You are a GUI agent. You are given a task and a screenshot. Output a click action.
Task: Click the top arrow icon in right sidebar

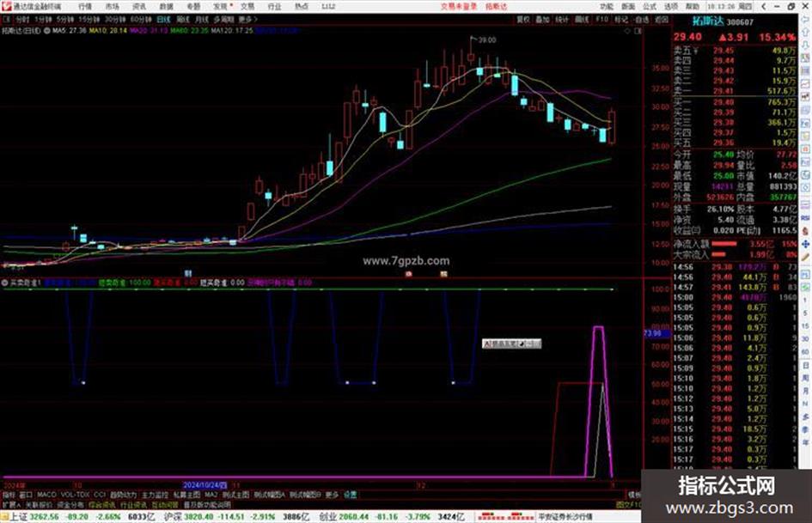(x=805, y=19)
